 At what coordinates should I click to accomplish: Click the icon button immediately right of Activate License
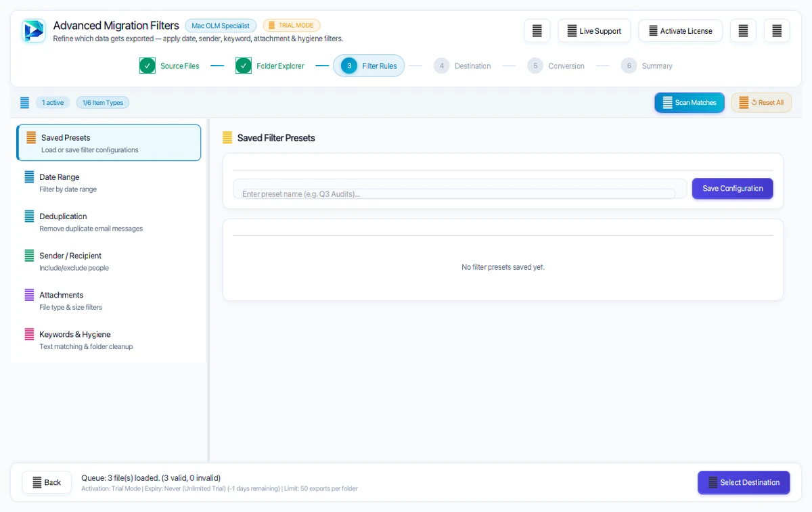coord(743,31)
